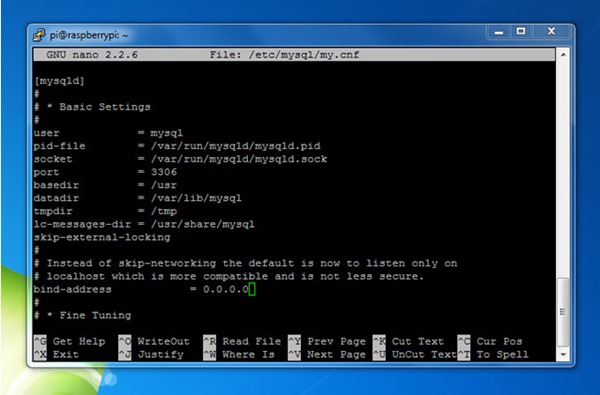This screenshot has height=395, width=600.
Task: Click the '^G Get Help' shortcut
Action: point(69,341)
